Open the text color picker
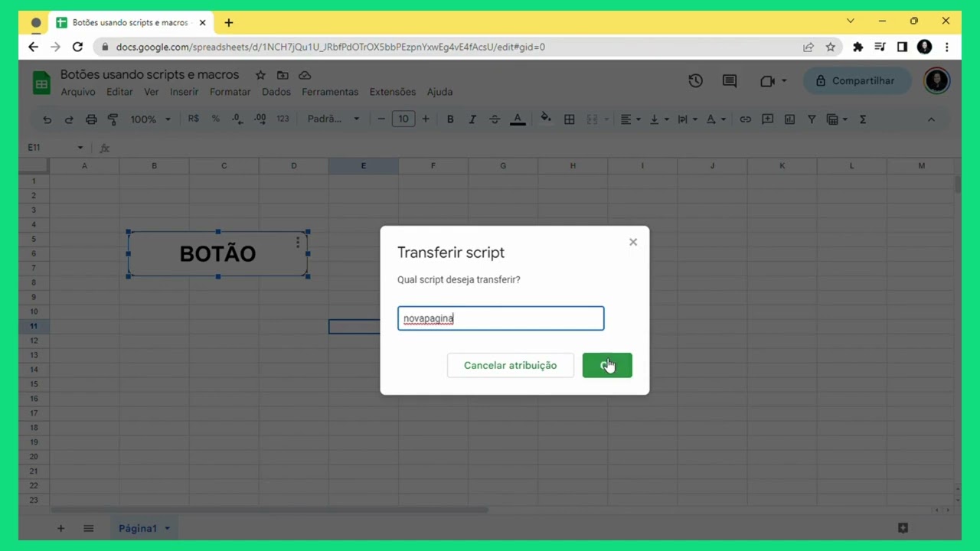 pos(518,119)
